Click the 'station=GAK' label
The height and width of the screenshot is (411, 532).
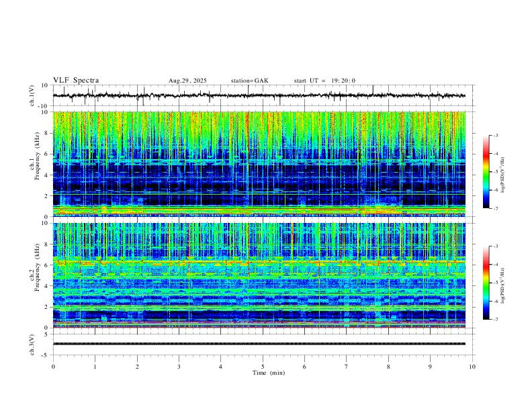[249, 81]
